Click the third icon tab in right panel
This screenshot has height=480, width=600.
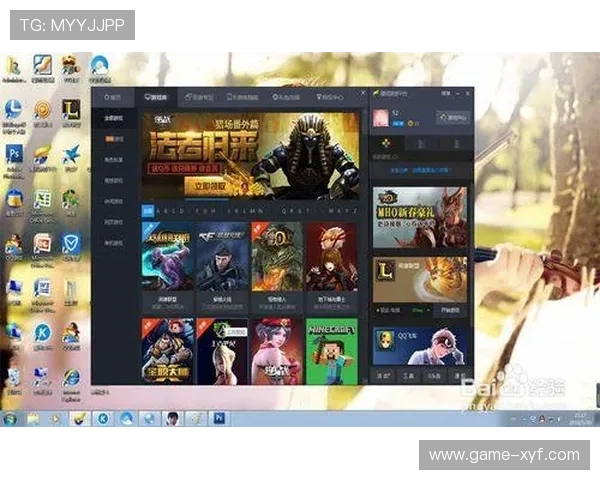[x=456, y=144]
